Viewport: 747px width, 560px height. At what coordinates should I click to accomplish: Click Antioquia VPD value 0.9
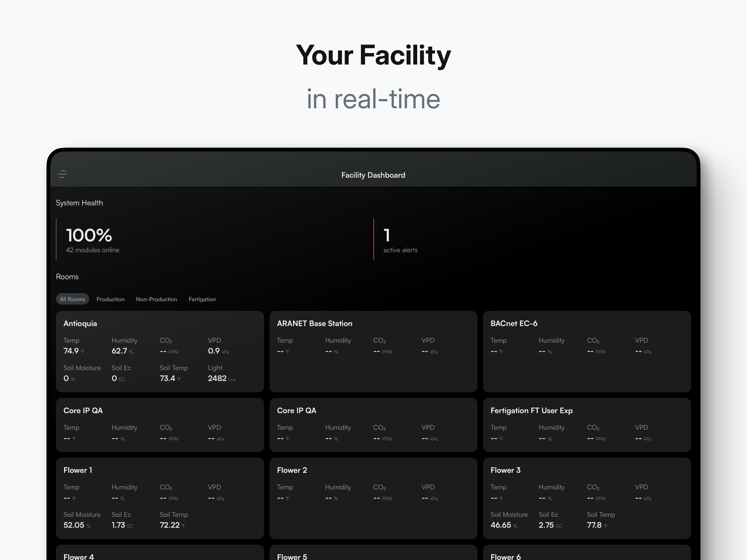click(214, 351)
